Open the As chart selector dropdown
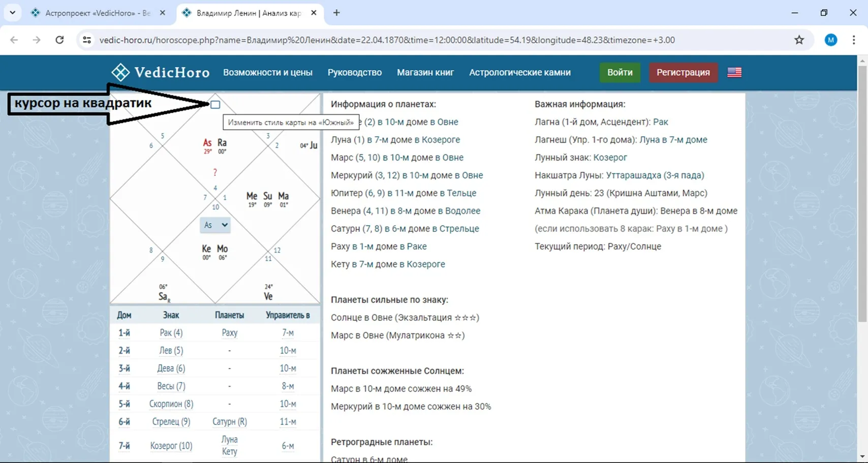This screenshot has width=868, height=463. [215, 225]
